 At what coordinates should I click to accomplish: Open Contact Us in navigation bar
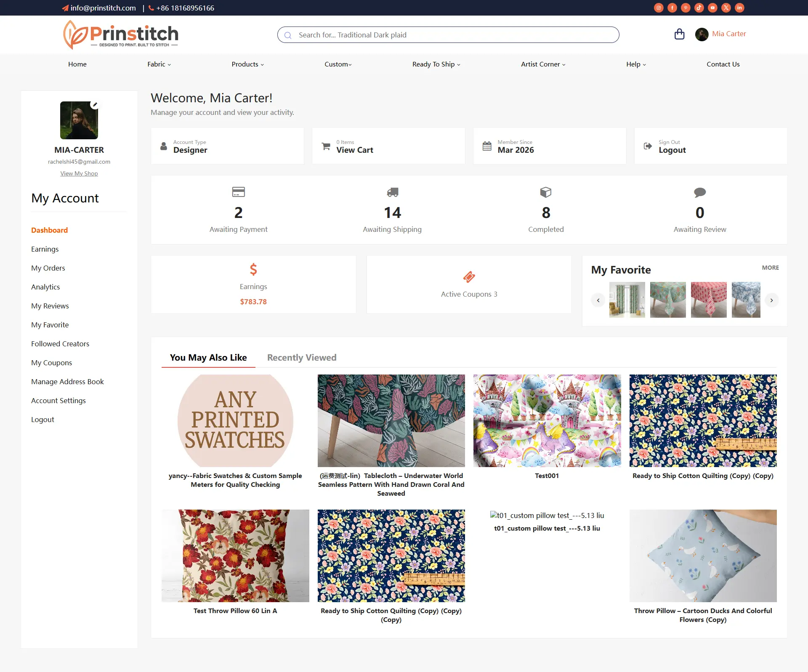tap(723, 64)
